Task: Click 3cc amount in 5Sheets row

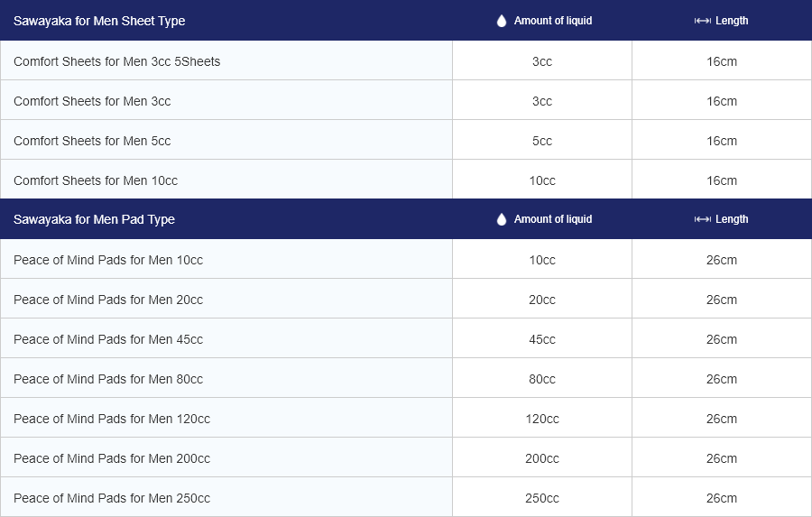Action: pos(542,61)
